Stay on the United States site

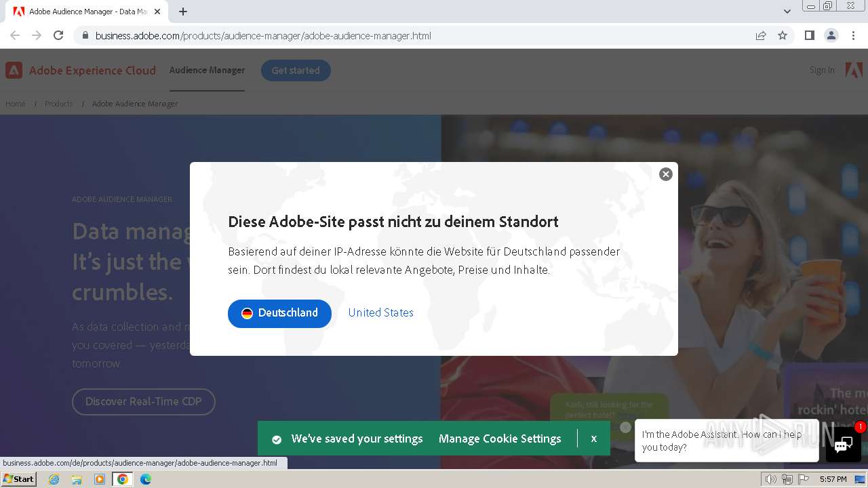tap(380, 312)
